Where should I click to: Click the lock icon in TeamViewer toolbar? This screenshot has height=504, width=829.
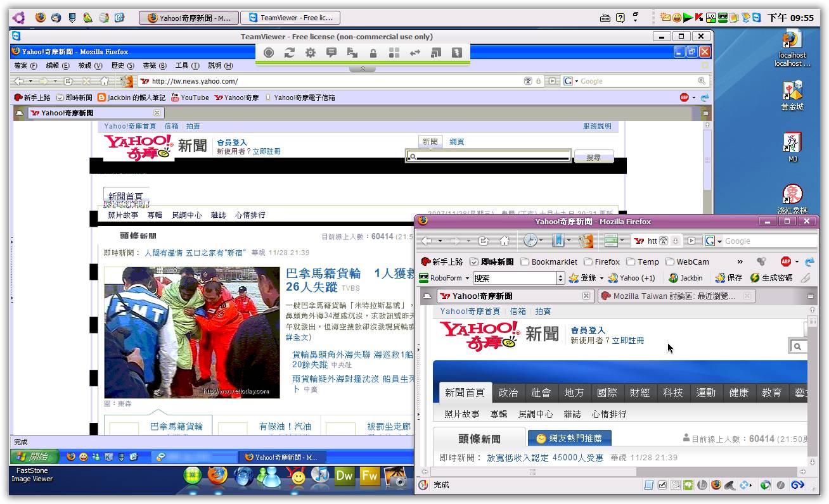373,53
